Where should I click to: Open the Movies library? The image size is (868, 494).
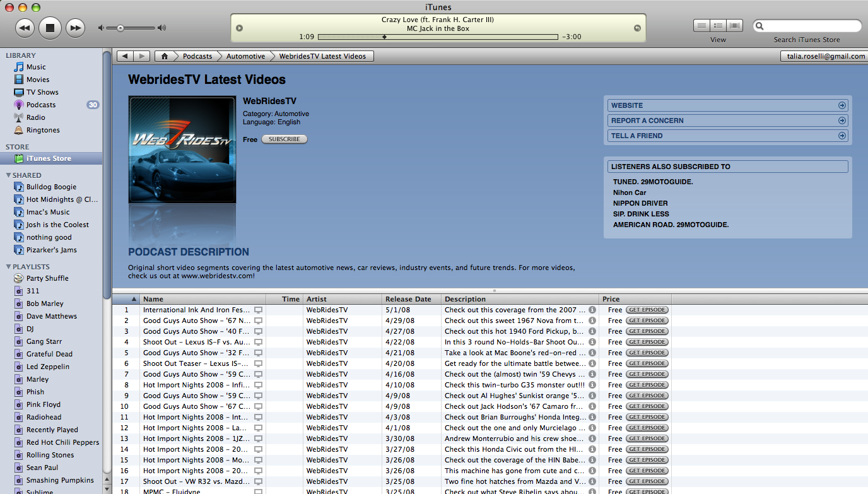(x=38, y=79)
